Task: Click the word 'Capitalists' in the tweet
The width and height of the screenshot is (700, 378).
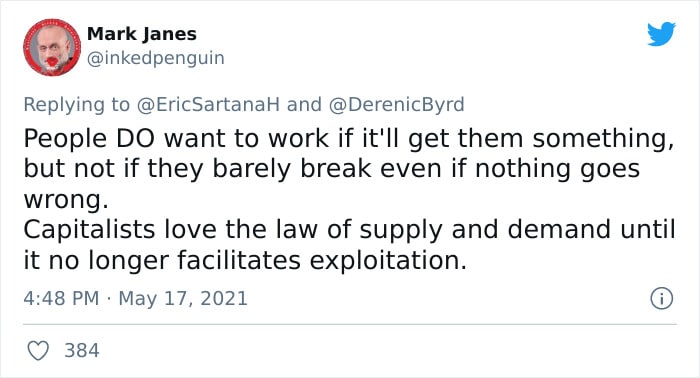Action: click(89, 230)
